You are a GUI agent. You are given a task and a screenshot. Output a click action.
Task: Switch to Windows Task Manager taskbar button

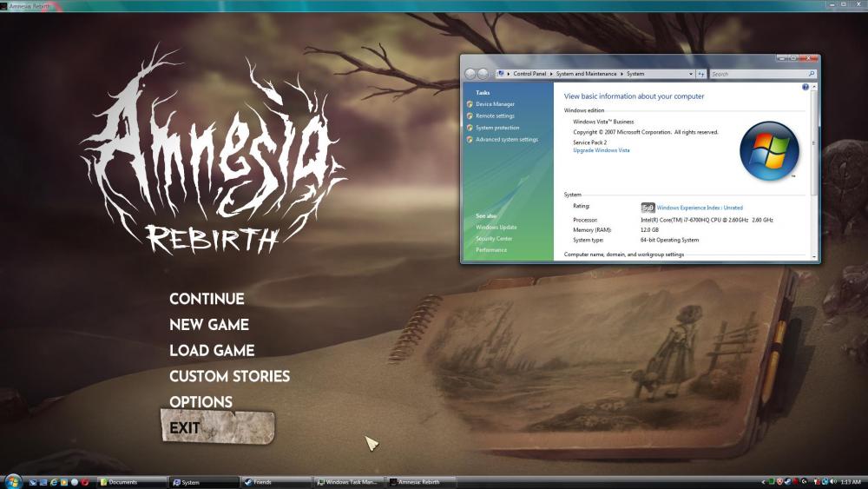tap(349, 482)
